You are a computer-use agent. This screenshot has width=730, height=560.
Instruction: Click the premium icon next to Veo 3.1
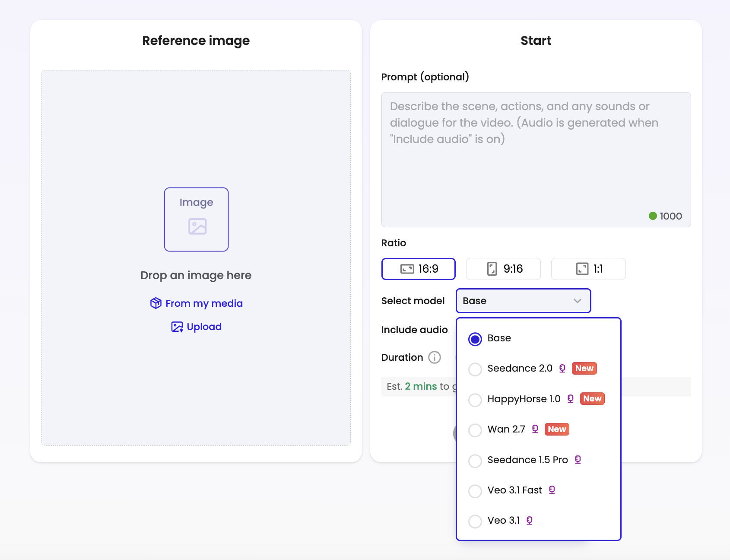tap(530, 521)
